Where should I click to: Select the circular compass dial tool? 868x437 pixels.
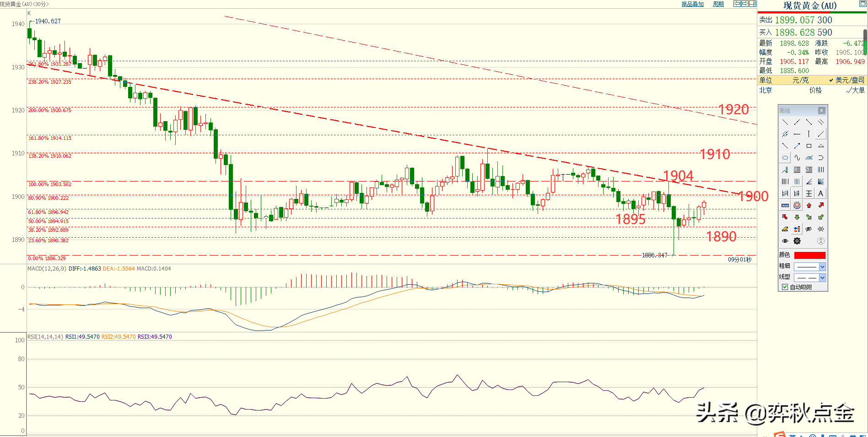click(797, 205)
